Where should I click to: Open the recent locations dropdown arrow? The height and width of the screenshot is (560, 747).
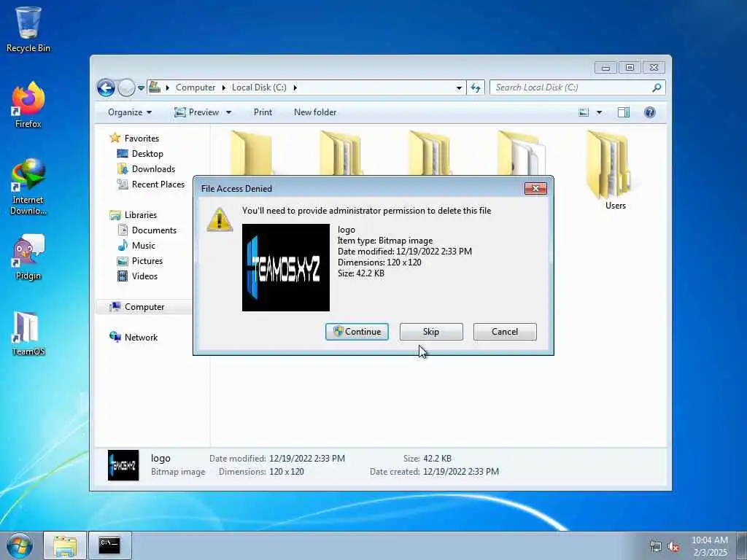[141, 88]
